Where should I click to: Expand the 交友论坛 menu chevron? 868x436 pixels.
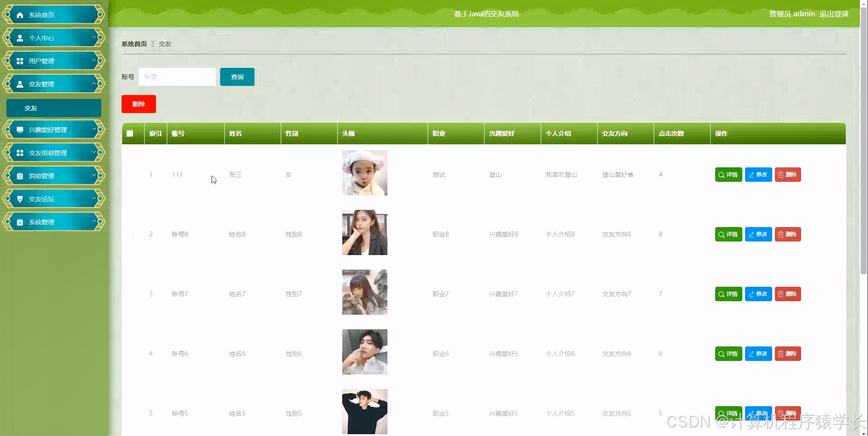click(x=94, y=198)
